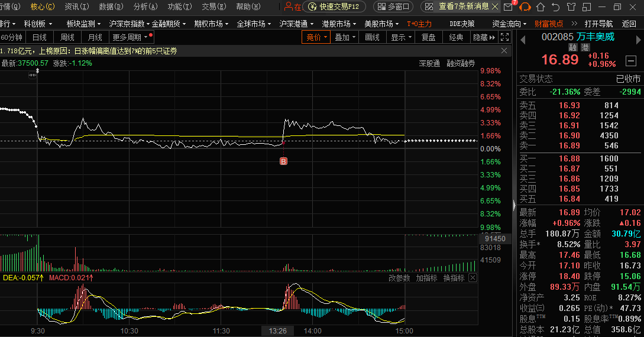Switch to 月线 monthly chart tab
Viewport: 644px width, 337px height.
click(x=95, y=37)
